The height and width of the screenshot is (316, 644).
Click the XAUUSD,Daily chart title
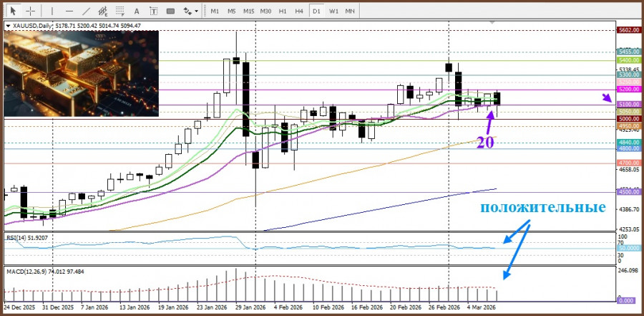pos(33,26)
